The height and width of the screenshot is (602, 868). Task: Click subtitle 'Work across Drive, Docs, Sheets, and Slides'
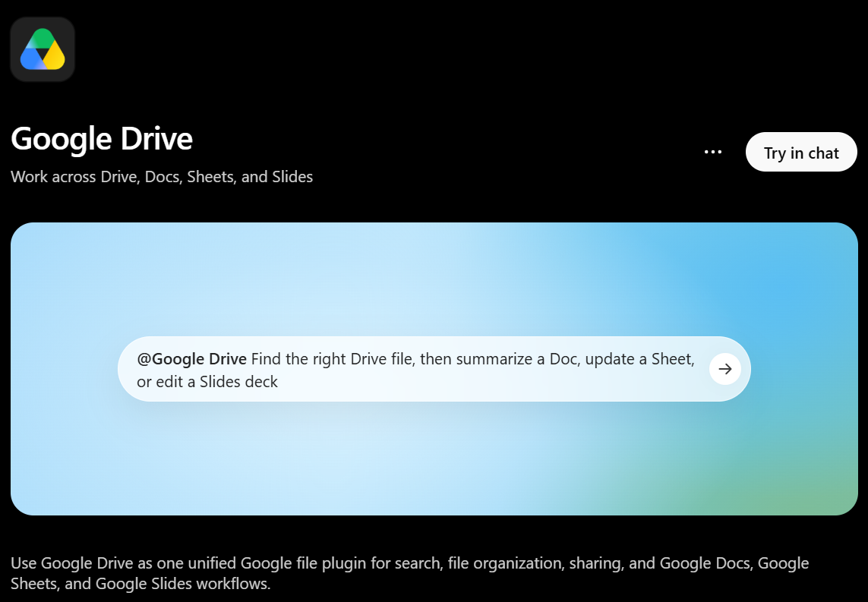(x=162, y=177)
